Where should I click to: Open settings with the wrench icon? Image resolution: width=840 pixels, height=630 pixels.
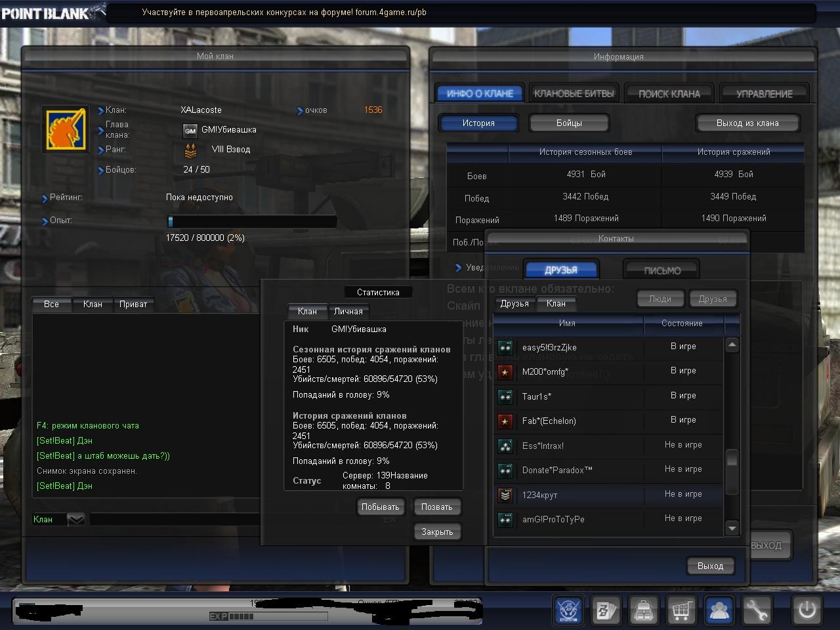coord(757,610)
